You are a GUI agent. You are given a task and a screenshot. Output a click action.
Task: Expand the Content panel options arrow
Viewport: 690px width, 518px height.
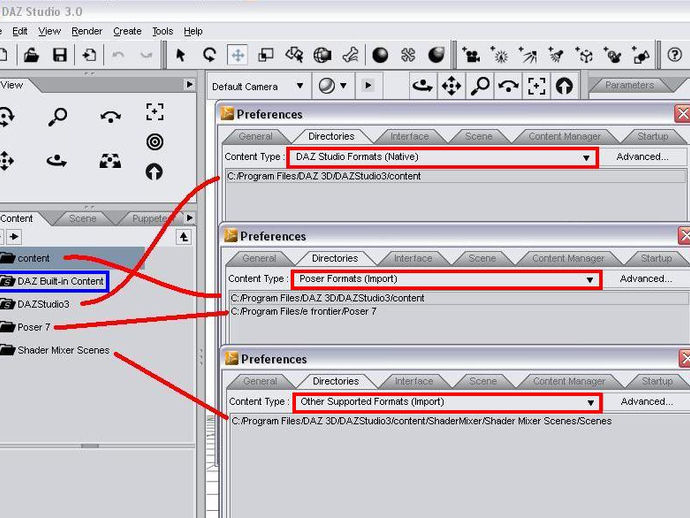[x=189, y=217]
